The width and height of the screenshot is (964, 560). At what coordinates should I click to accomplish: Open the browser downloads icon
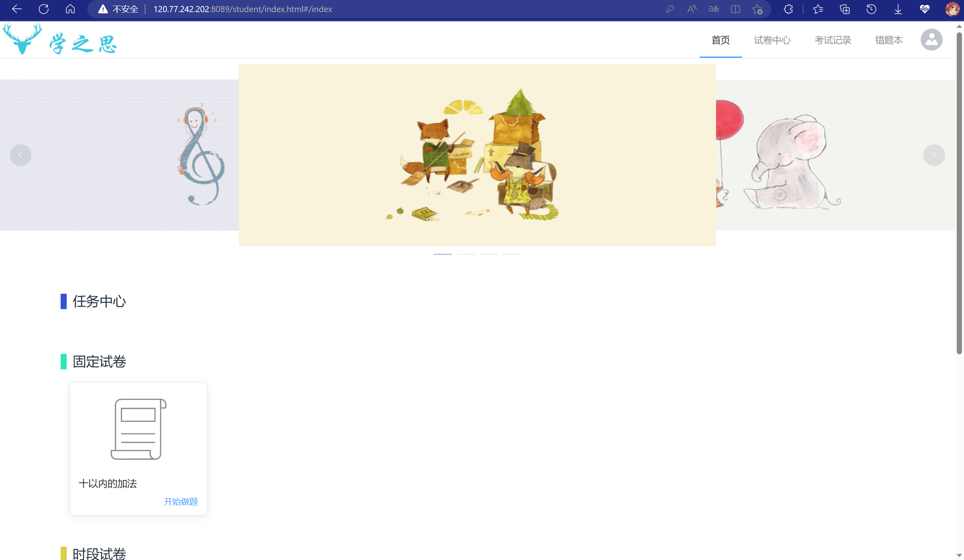tap(898, 9)
